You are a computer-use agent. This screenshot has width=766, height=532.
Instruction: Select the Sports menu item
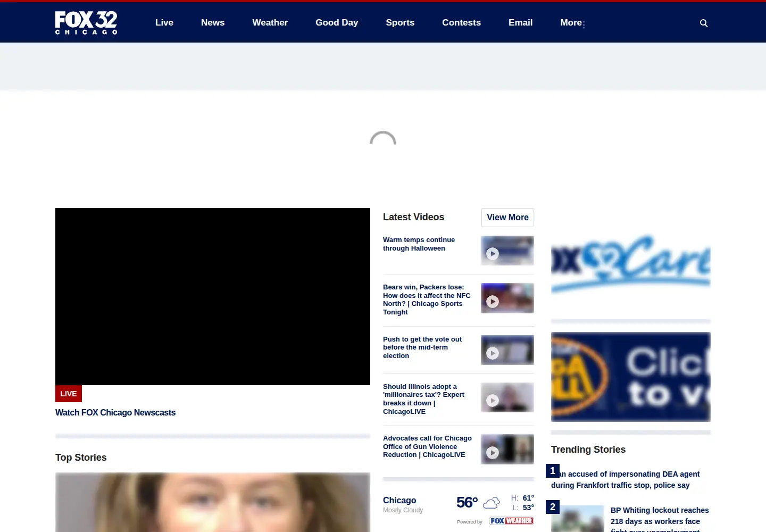[x=400, y=22]
